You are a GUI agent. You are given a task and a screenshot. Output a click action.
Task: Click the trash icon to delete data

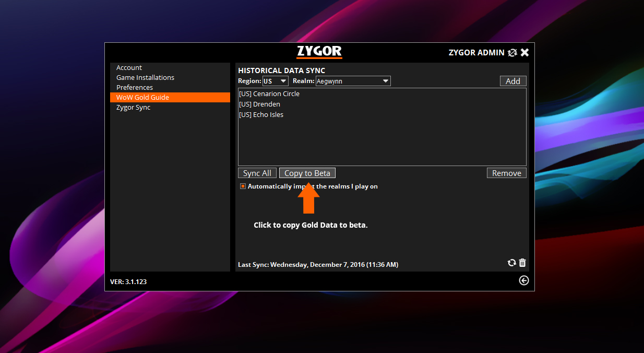522,263
